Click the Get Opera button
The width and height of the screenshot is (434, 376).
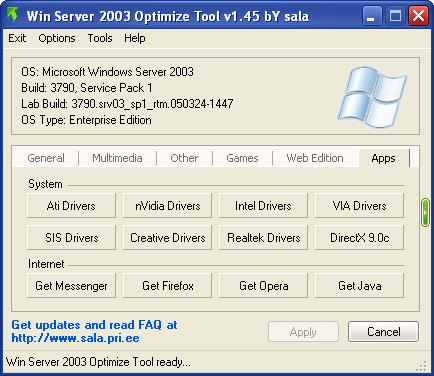pos(263,286)
